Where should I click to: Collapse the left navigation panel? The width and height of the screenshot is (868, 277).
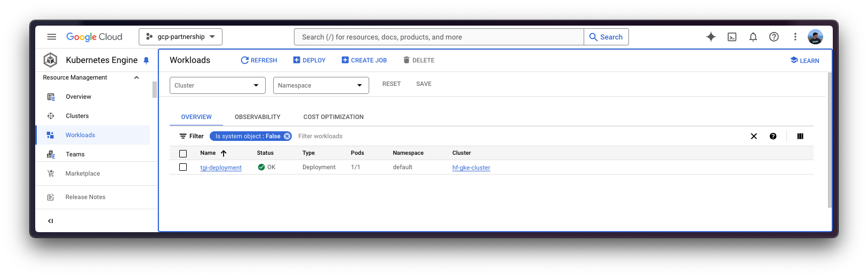point(51,221)
